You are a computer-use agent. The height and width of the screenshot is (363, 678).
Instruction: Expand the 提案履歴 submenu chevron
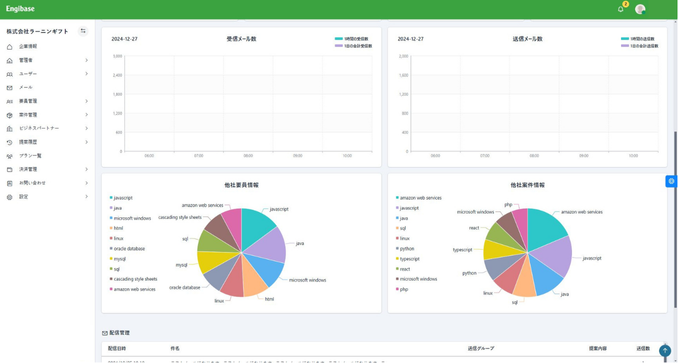click(86, 142)
